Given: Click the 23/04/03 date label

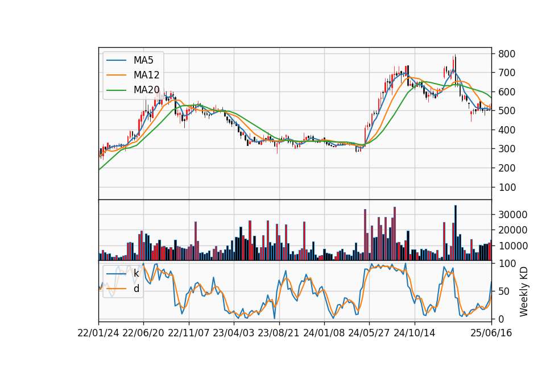Looking at the screenshot, I should tap(234, 333).
